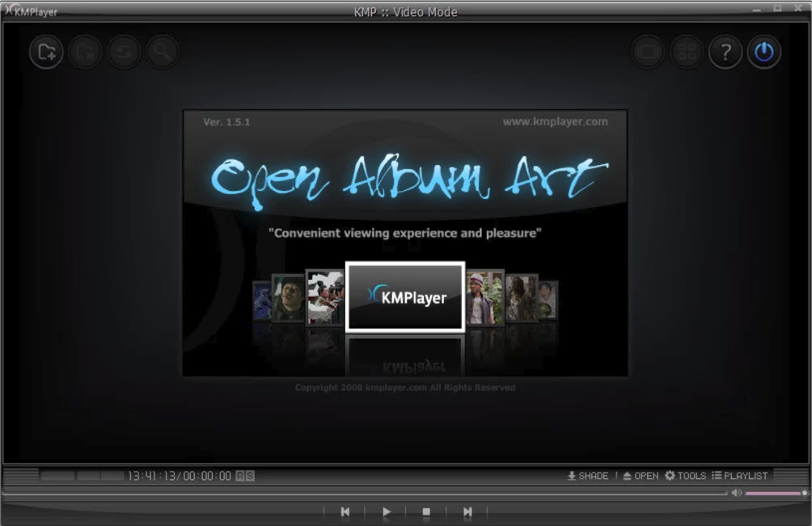Click the refresh album art icon
The height and width of the screenshot is (526, 812).
[124, 52]
